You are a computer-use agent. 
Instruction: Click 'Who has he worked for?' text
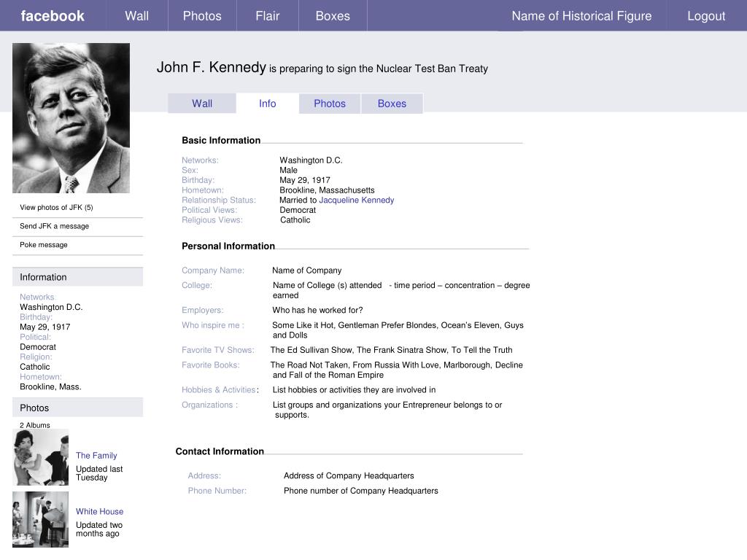[317, 310]
